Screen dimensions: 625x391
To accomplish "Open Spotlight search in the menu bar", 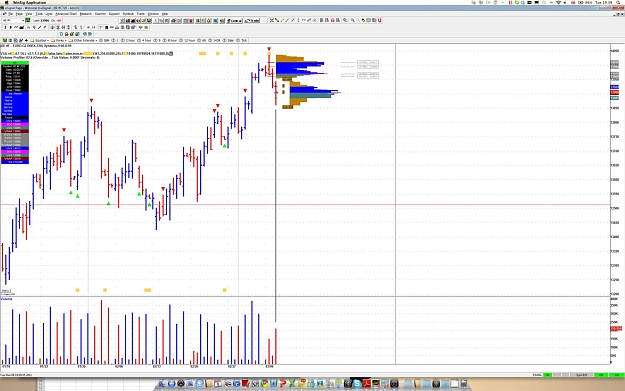I will click(x=617, y=2).
